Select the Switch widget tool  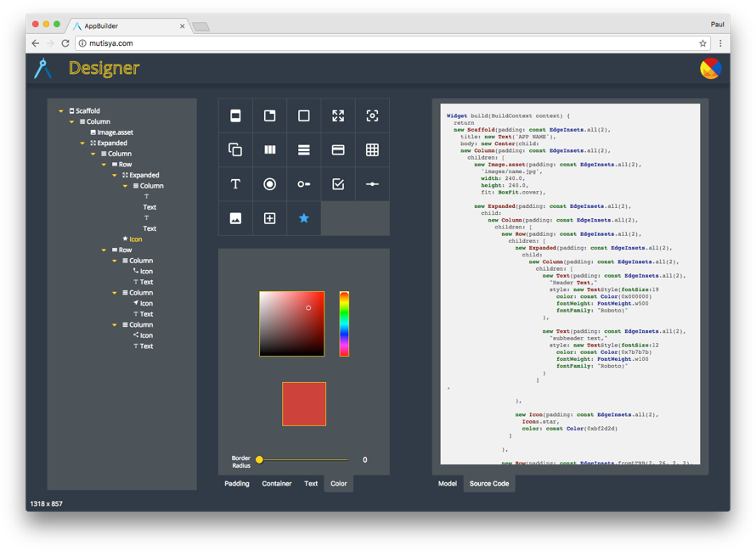tap(303, 183)
